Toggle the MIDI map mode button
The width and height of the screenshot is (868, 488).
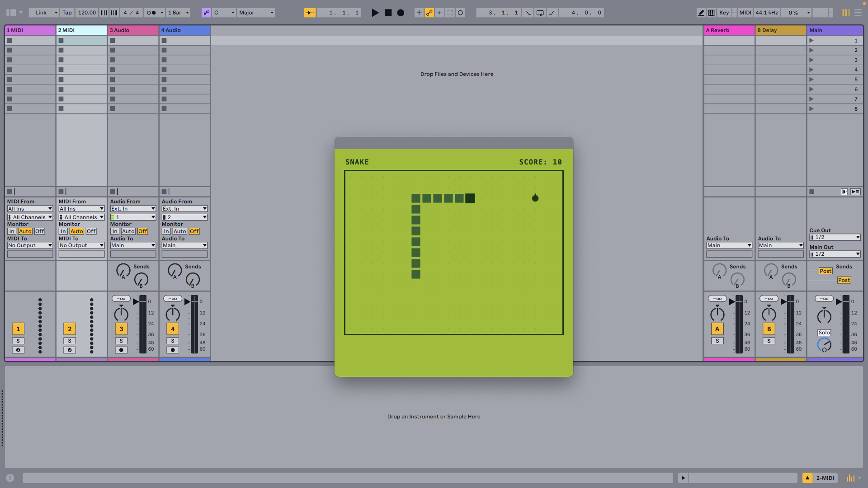[x=745, y=13]
